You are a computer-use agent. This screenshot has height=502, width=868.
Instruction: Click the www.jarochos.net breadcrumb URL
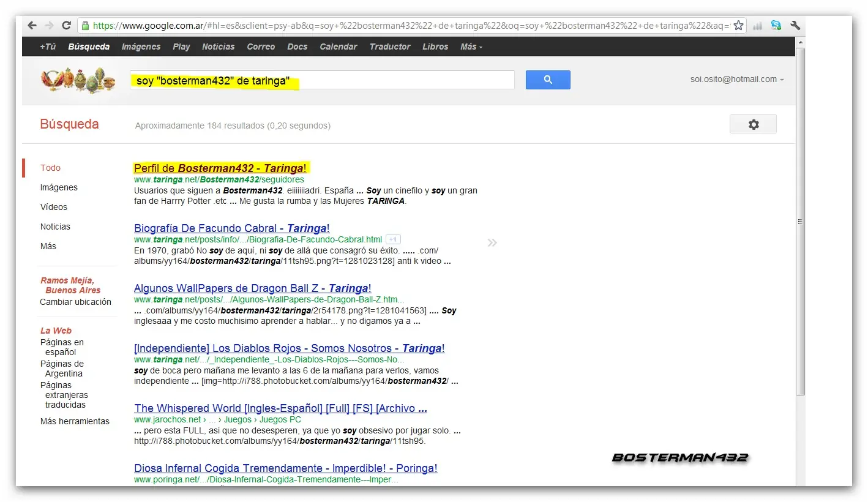click(x=217, y=419)
